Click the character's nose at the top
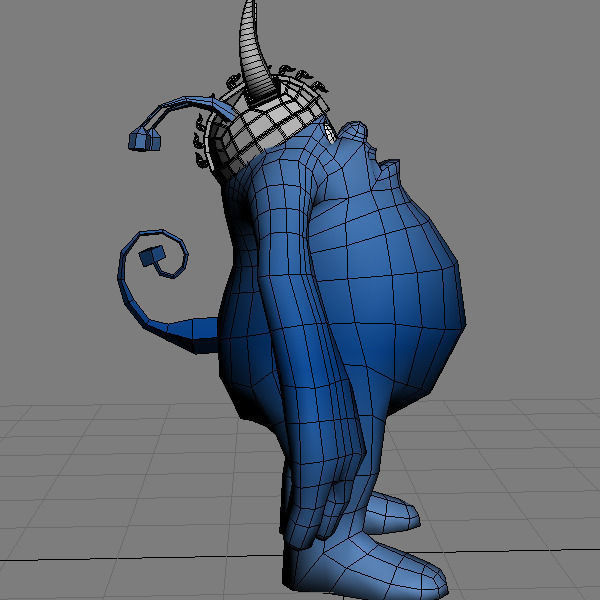This screenshot has height=600, width=600. click(x=354, y=131)
